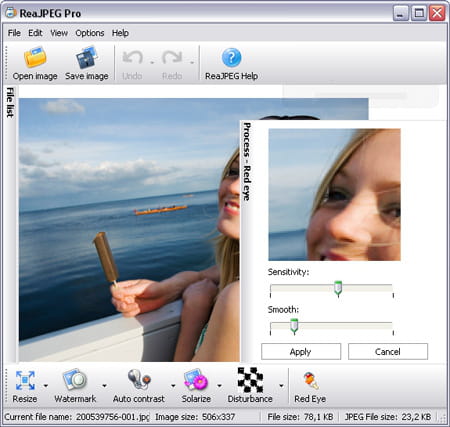Click the Open image folder icon
450x427 pixels.
pyautogui.click(x=35, y=57)
